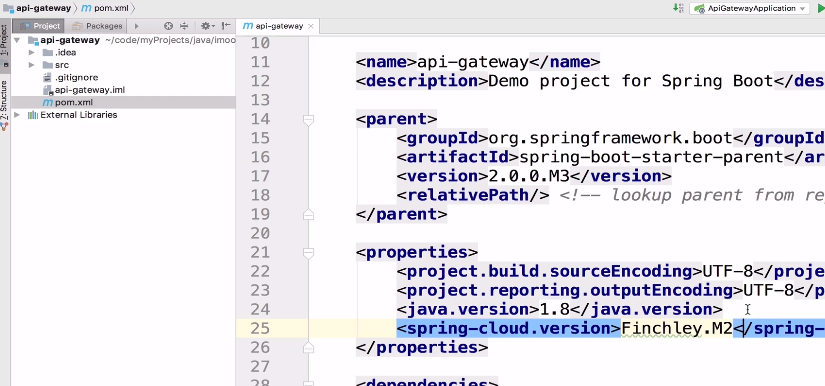
Task: Click the fold end marker on line 19
Action: click(x=308, y=215)
